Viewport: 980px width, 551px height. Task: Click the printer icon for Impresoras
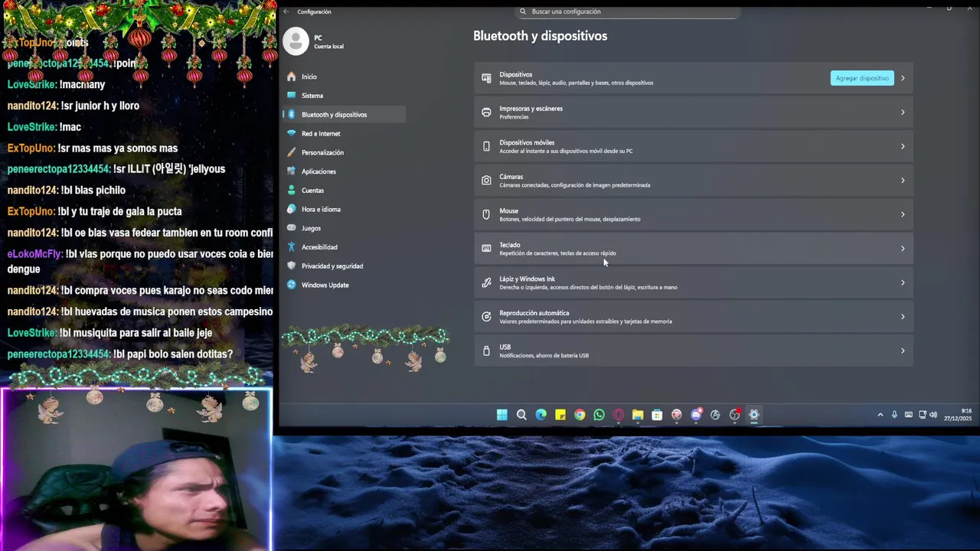[486, 112]
